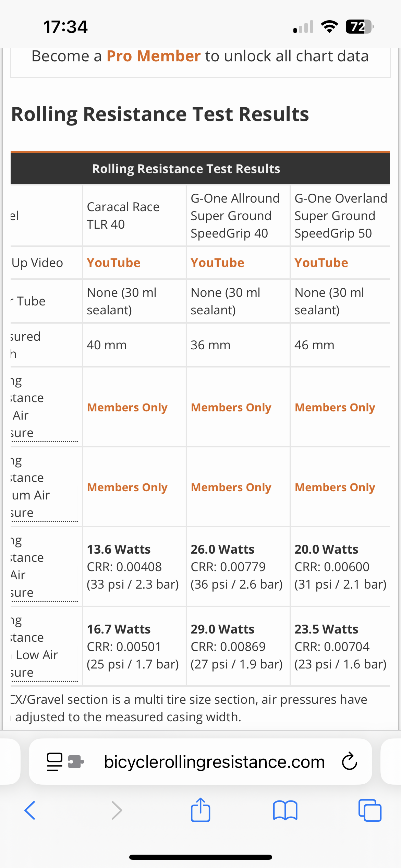Tap the home indicator bar
Image resolution: width=401 pixels, height=868 pixels.
pyautogui.click(x=200, y=857)
